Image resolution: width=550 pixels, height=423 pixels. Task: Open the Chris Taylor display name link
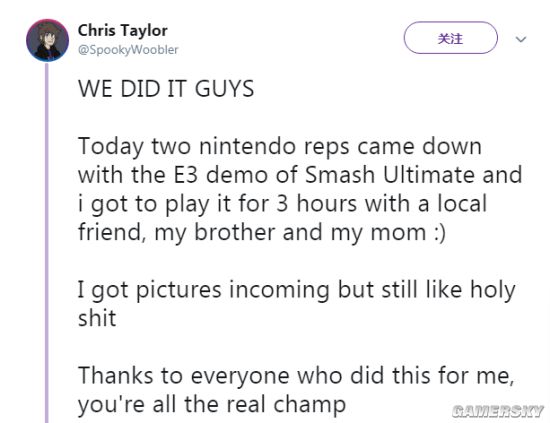pyautogui.click(x=123, y=31)
